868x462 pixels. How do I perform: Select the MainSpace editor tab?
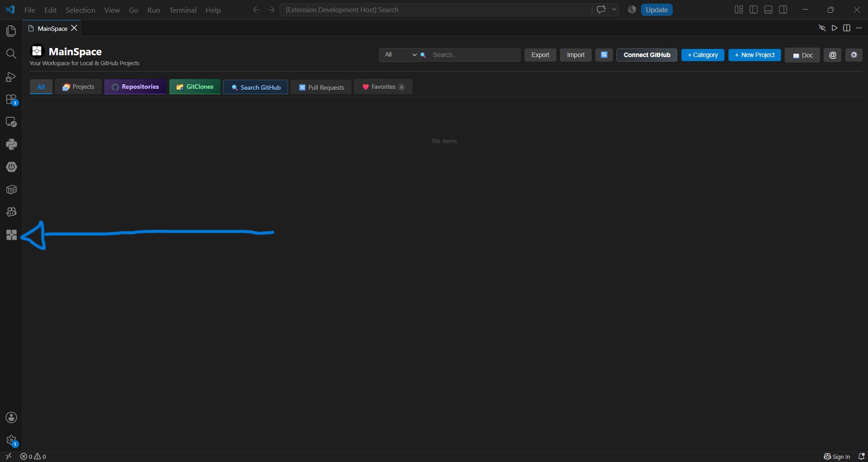pyautogui.click(x=52, y=28)
